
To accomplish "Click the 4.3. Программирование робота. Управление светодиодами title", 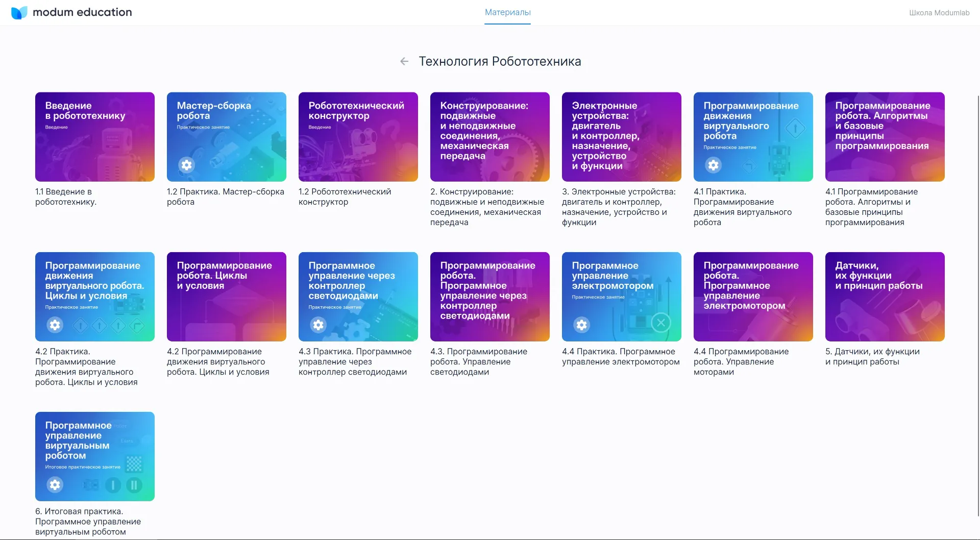I will 478,361.
